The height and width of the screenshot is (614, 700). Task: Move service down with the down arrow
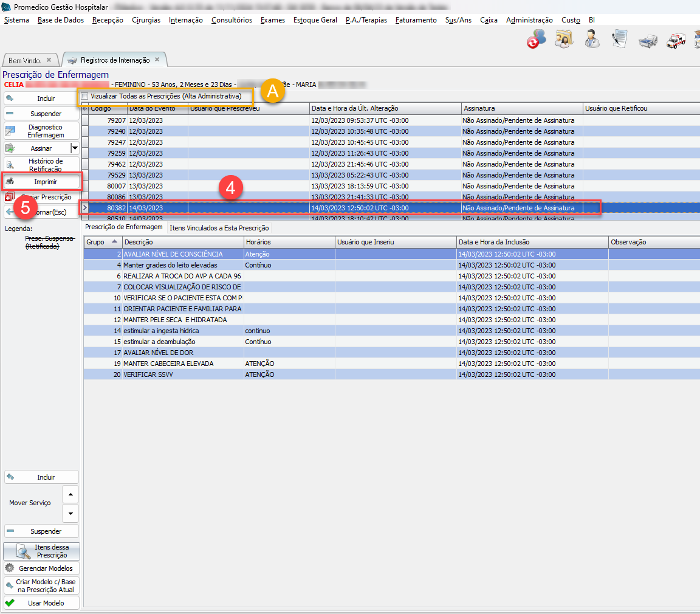click(x=71, y=513)
